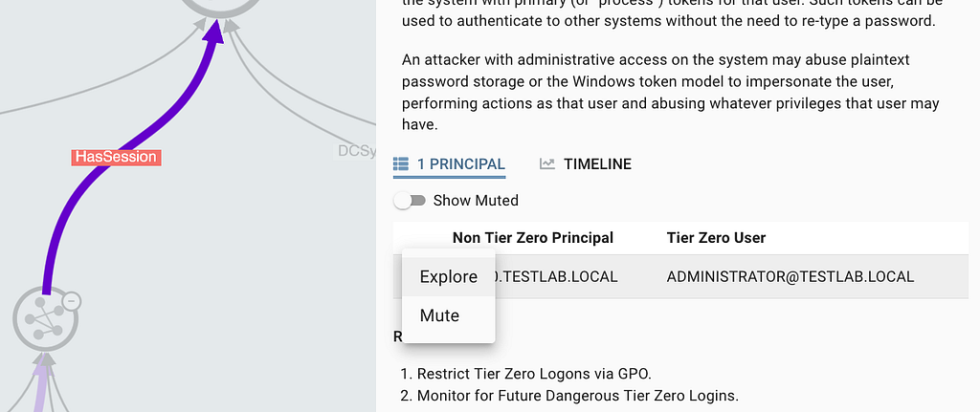Choose Mute from the context menu
980x412 pixels.
(x=439, y=315)
